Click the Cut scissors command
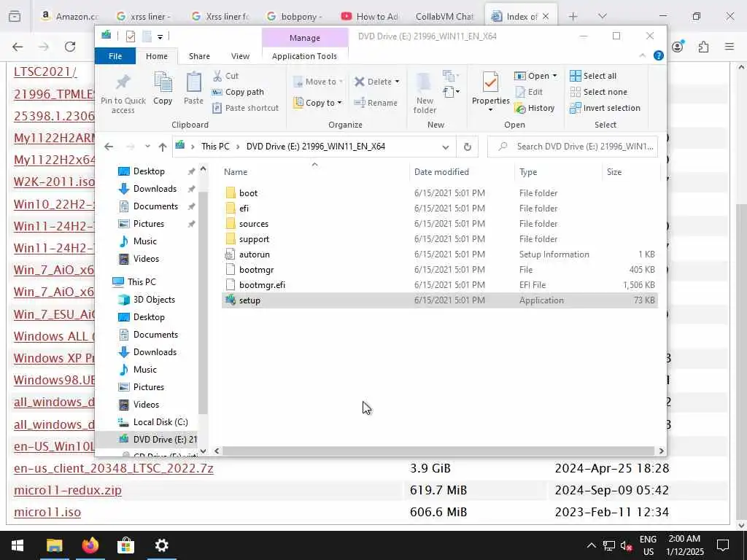This screenshot has height=560, width=747. (226, 76)
